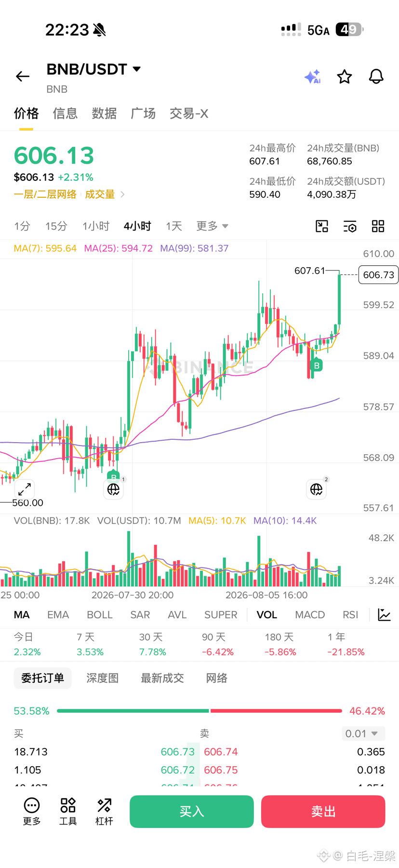This screenshot has width=399, height=868.
Task: Tap the MA(7): 595.64 legend label
Action: coord(45,248)
